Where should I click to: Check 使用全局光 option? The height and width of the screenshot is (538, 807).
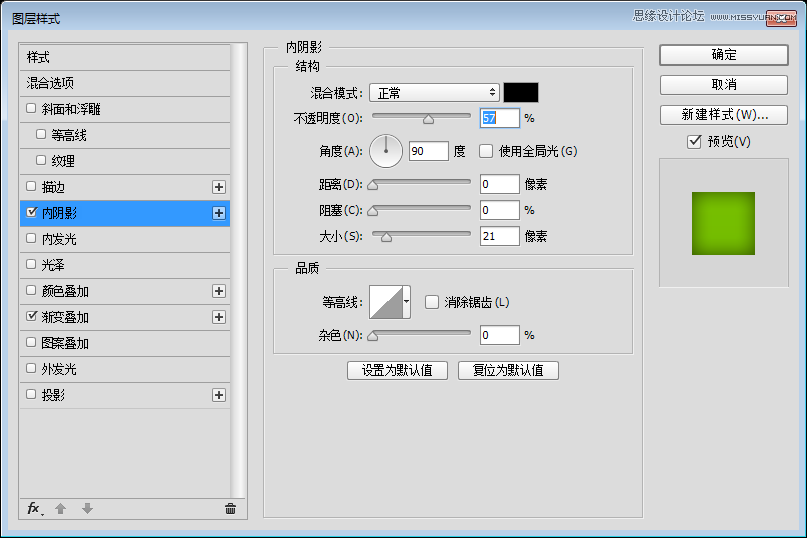(486, 151)
